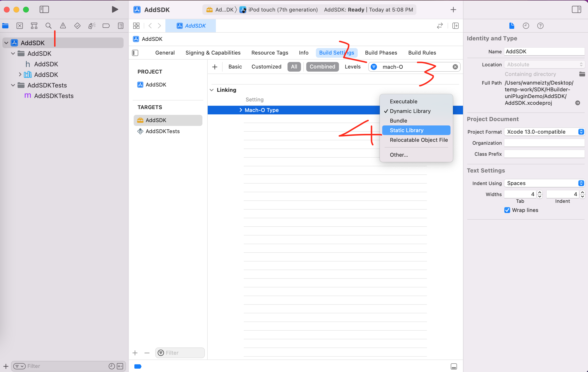588x372 pixels.
Task: Clear the mach-O search field
Action: click(x=455, y=67)
